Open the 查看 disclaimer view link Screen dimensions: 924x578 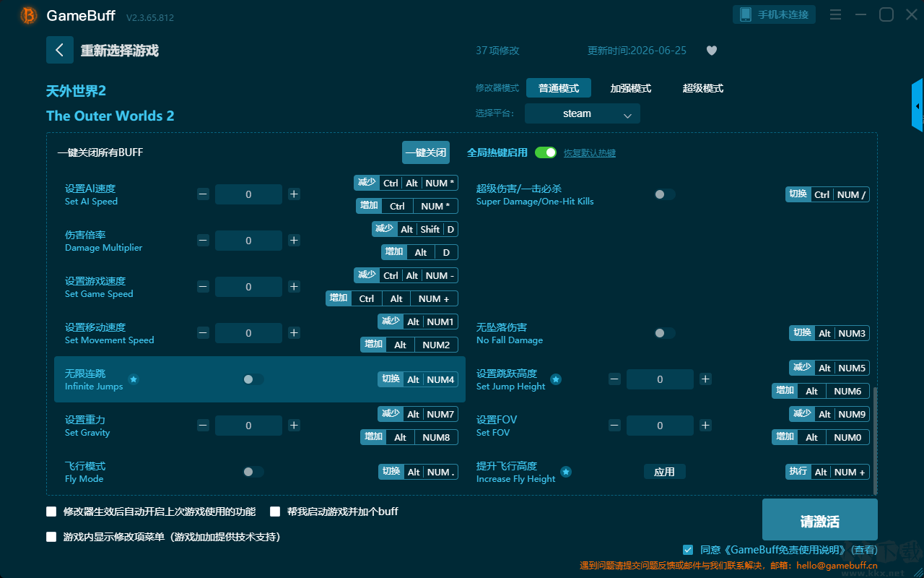[863, 550]
